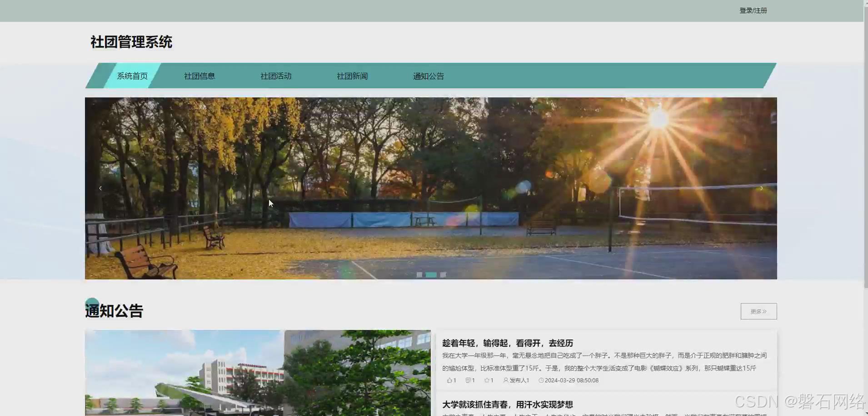
Task: Click the star favorite icon on the first notice
Action: coord(488,380)
